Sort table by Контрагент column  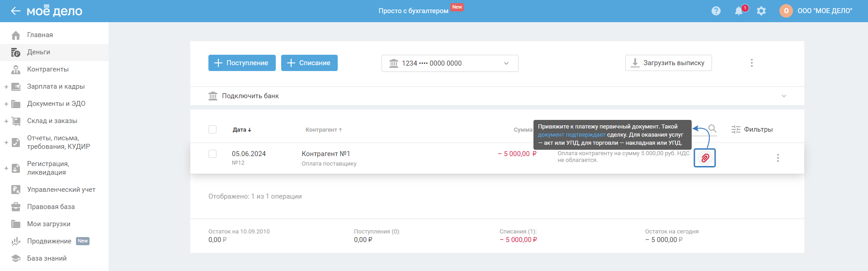point(324,130)
